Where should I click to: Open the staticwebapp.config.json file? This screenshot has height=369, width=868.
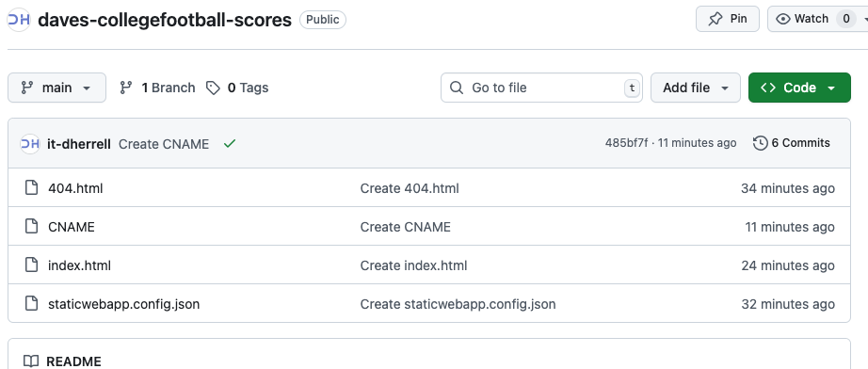(124, 304)
